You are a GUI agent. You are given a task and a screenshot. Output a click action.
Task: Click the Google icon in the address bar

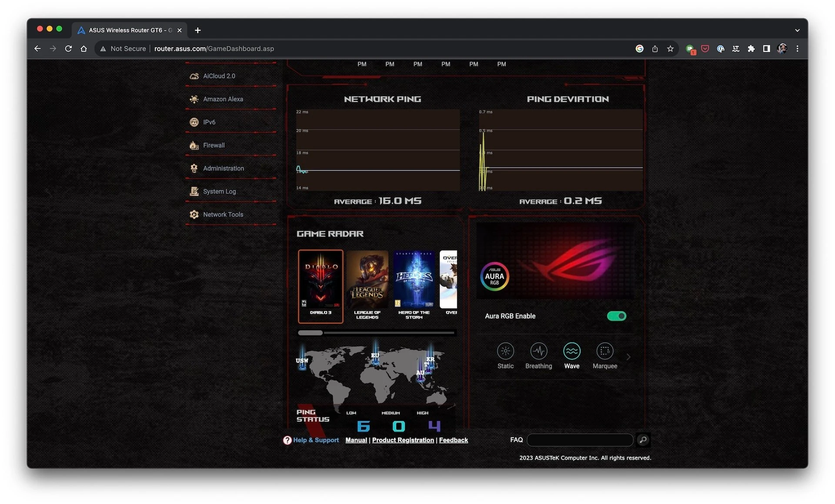coord(639,49)
